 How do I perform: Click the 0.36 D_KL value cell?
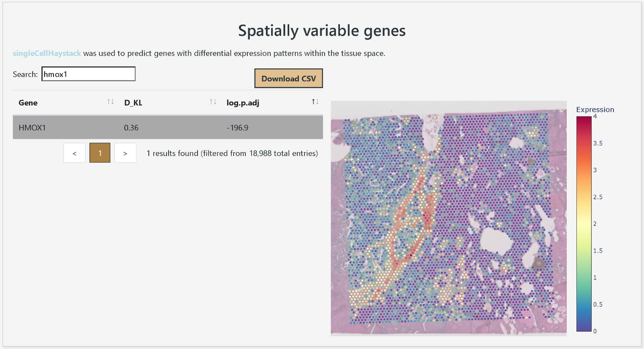tap(131, 128)
